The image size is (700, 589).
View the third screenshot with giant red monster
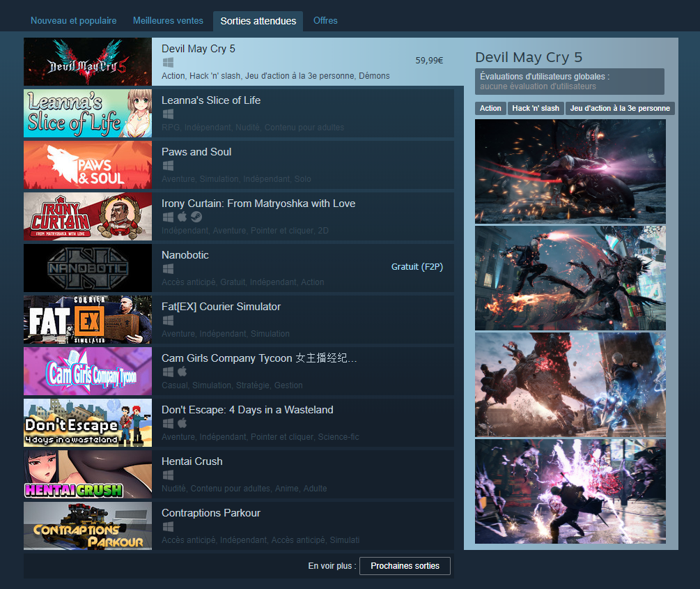click(570, 385)
